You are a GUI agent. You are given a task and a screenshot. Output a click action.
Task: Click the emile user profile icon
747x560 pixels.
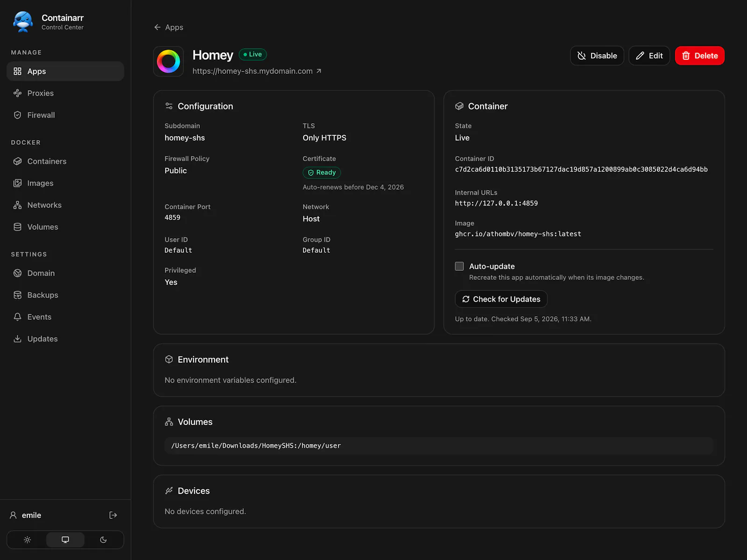click(x=13, y=515)
